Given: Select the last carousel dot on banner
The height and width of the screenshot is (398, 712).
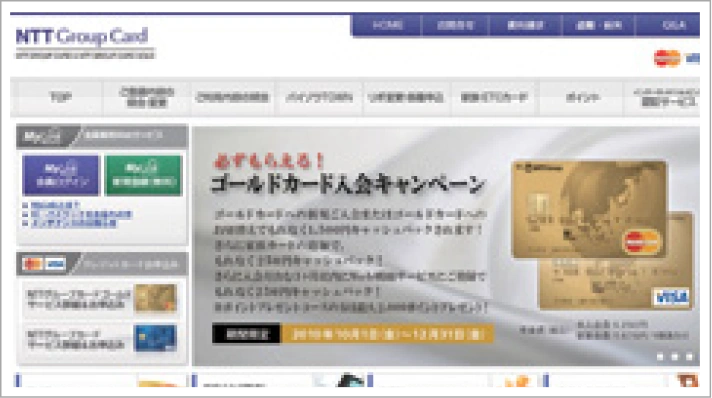Looking at the screenshot, I should coord(689,357).
